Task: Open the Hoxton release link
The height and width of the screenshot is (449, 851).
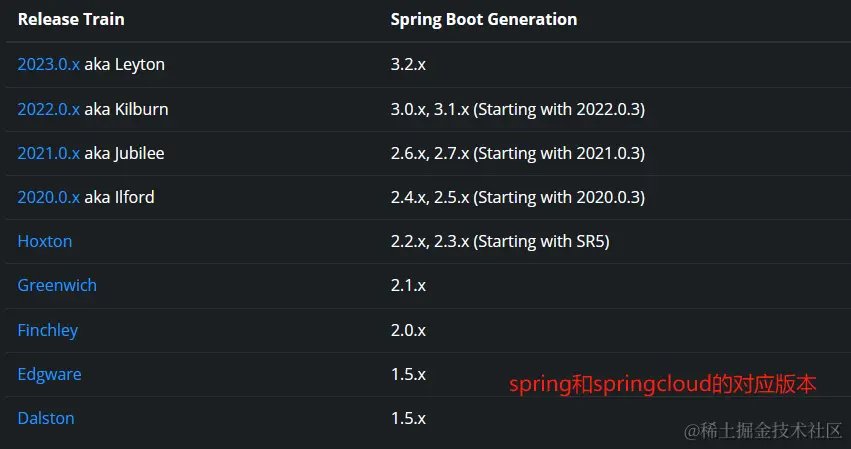Action: [x=45, y=241]
